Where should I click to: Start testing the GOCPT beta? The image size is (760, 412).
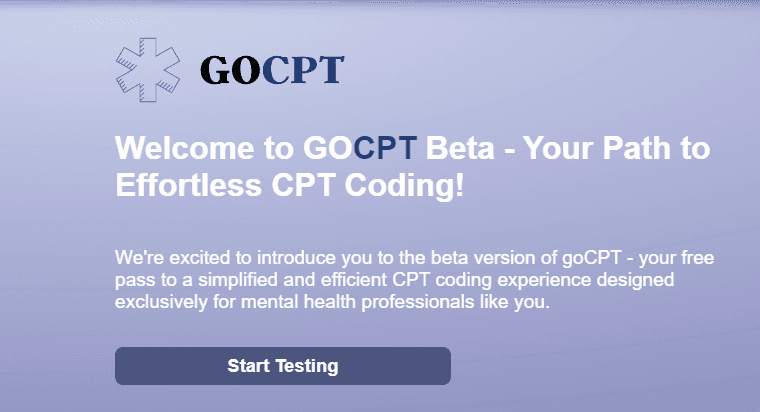(x=283, y=366)
